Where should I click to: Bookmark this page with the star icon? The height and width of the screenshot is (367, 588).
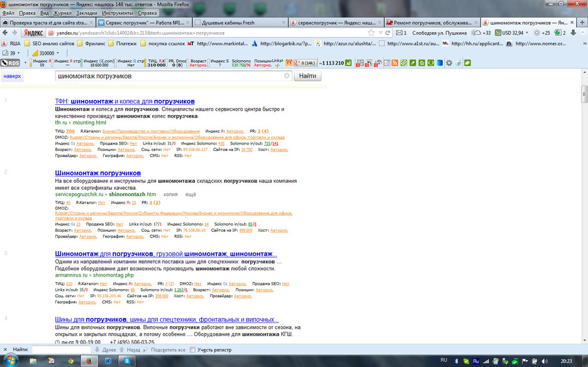[371, 33]
